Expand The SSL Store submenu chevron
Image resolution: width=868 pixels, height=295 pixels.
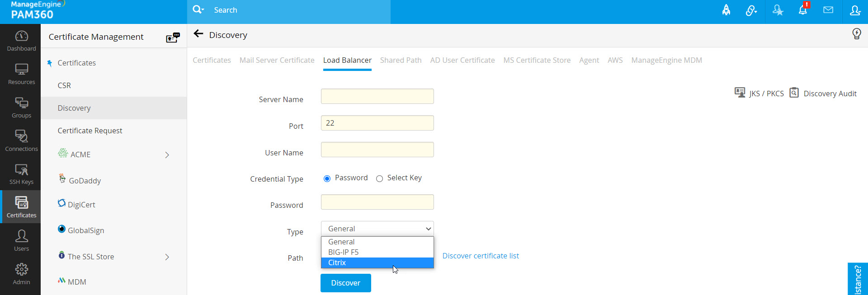click(x=167, y=257)
